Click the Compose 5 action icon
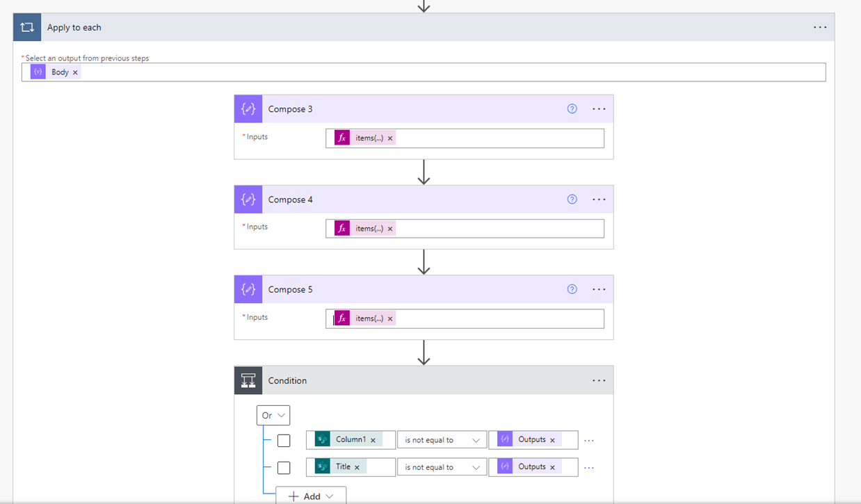The width and height of the screenshot is (861, 504). (248, 289)
